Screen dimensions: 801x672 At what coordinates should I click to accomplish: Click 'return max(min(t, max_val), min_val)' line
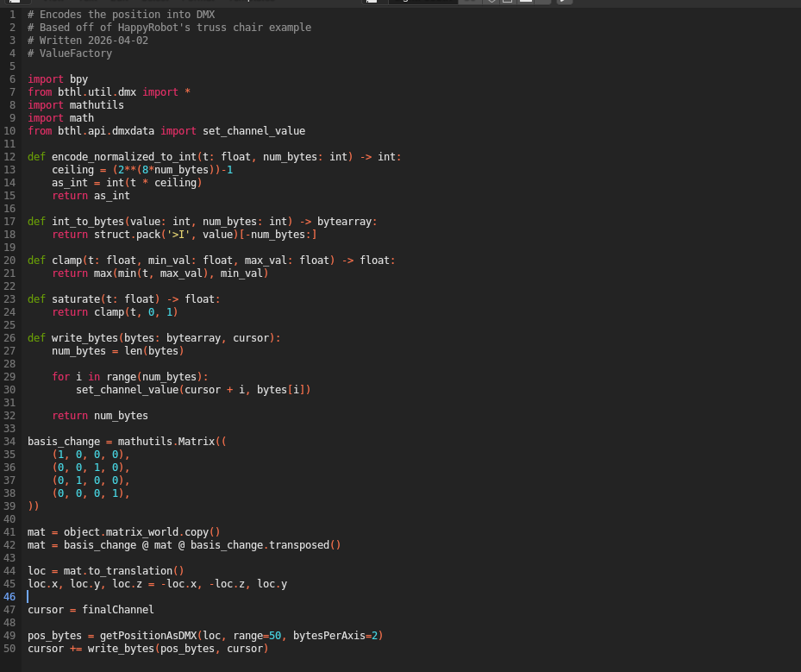coord(160,273)
